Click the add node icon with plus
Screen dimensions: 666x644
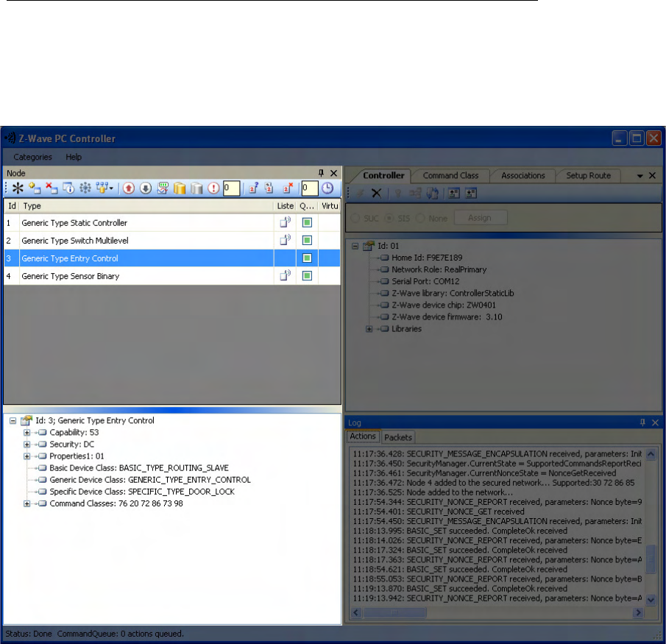[35, 188]
